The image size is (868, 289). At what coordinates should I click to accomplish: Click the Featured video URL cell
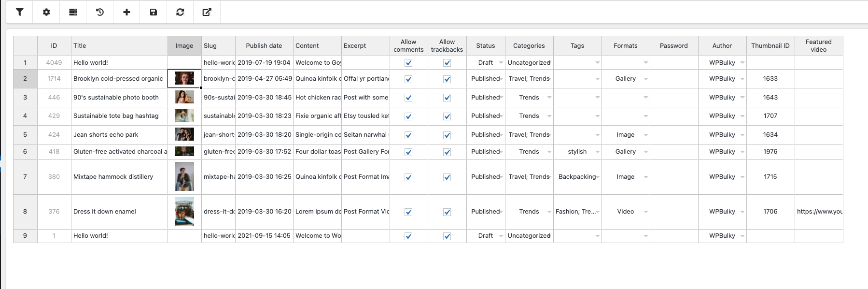click(x=819, y=212)
